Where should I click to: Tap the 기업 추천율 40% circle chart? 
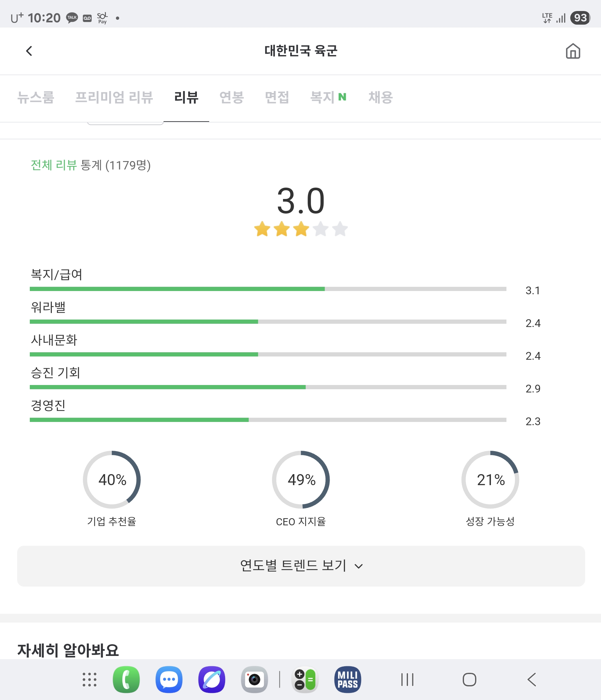112,479
